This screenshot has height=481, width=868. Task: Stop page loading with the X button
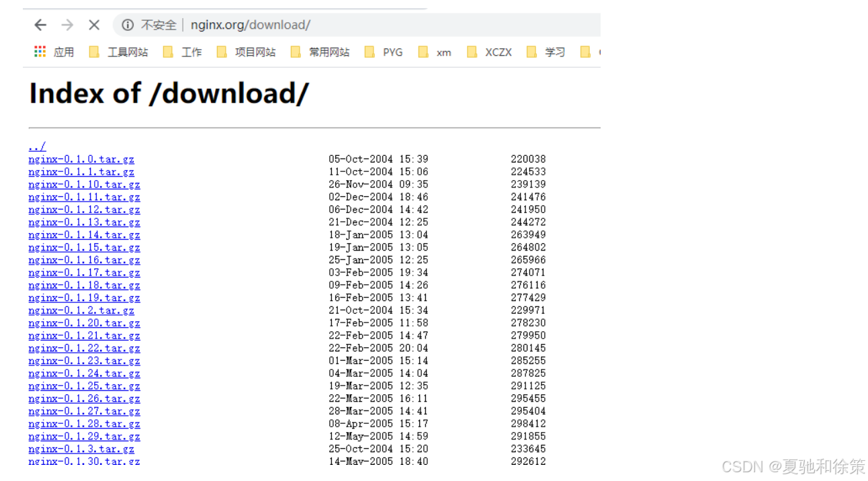click(x=94, y=25)
